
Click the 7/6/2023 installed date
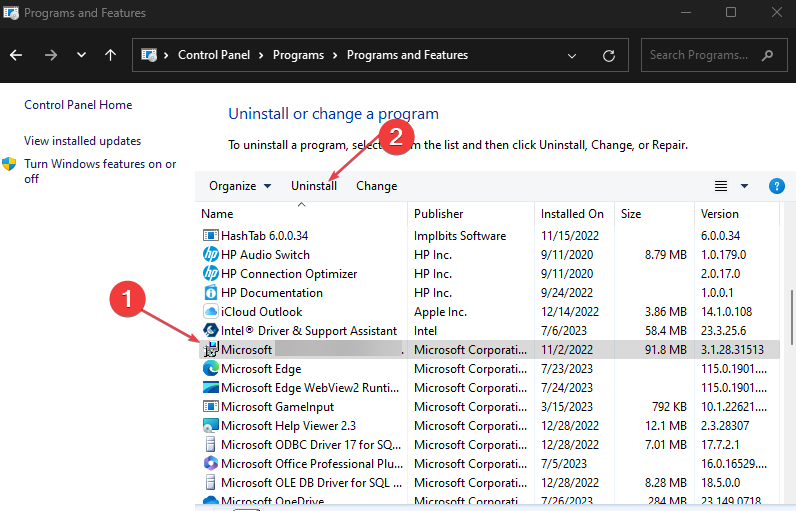coord(563,330)
